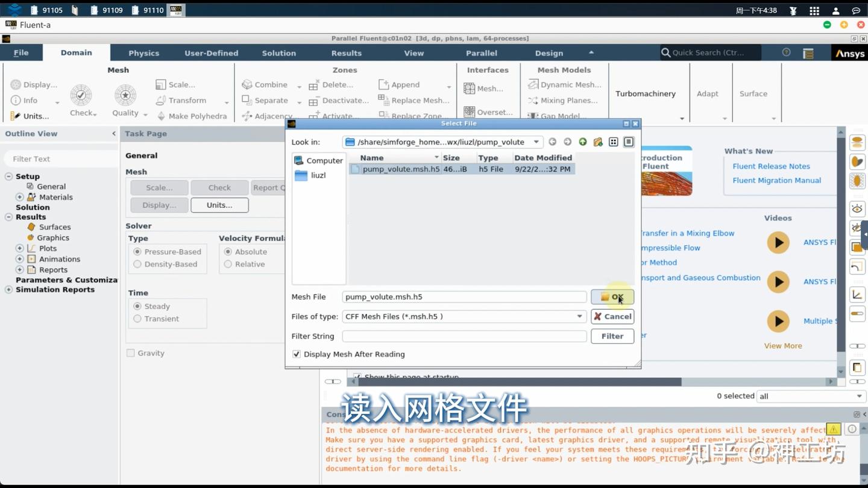The height and width of the screenshot is (488, 868).
Task: Go back in the Select File dialog
Action: [x=552, y=142]
